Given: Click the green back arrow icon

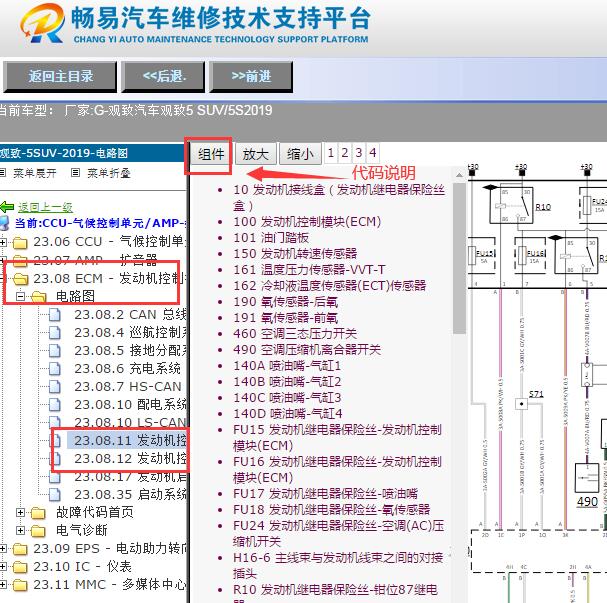Looking at the screenshot, I should (7, 207).
